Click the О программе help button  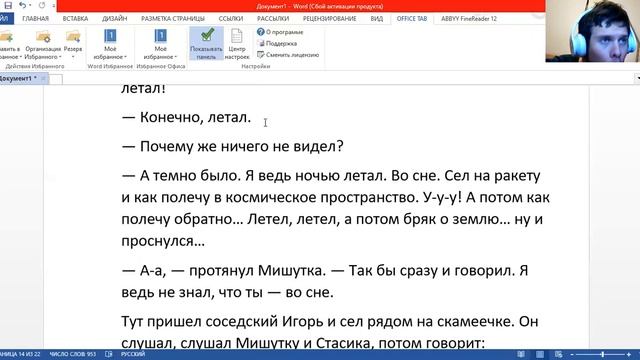click(280, 32)
